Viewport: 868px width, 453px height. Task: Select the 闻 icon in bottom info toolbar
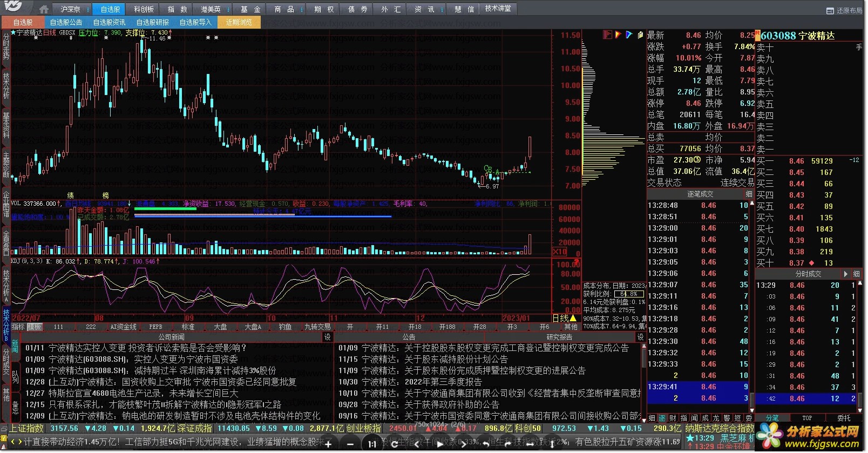pyautogui.click(x=695, y=418)
